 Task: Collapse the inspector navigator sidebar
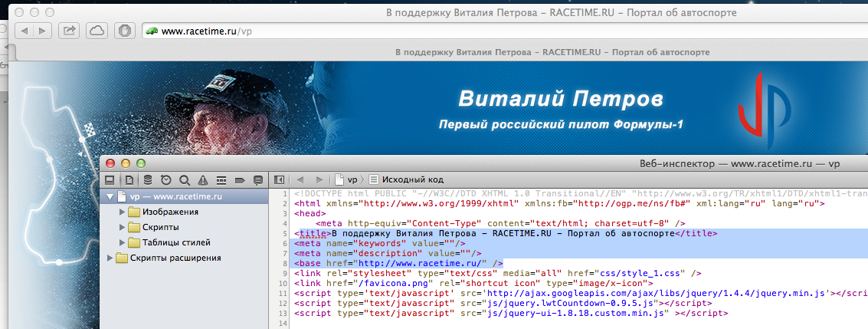click(280, 180)
